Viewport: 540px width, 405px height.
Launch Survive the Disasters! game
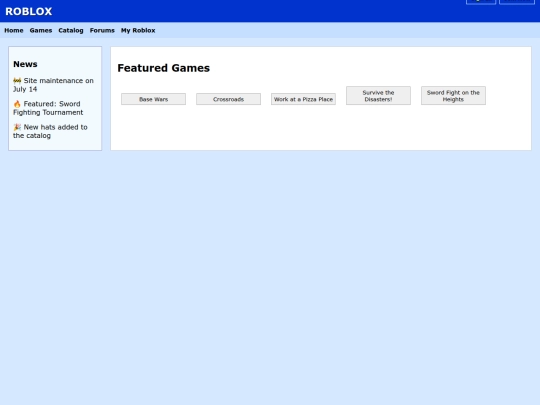[378, 96]
